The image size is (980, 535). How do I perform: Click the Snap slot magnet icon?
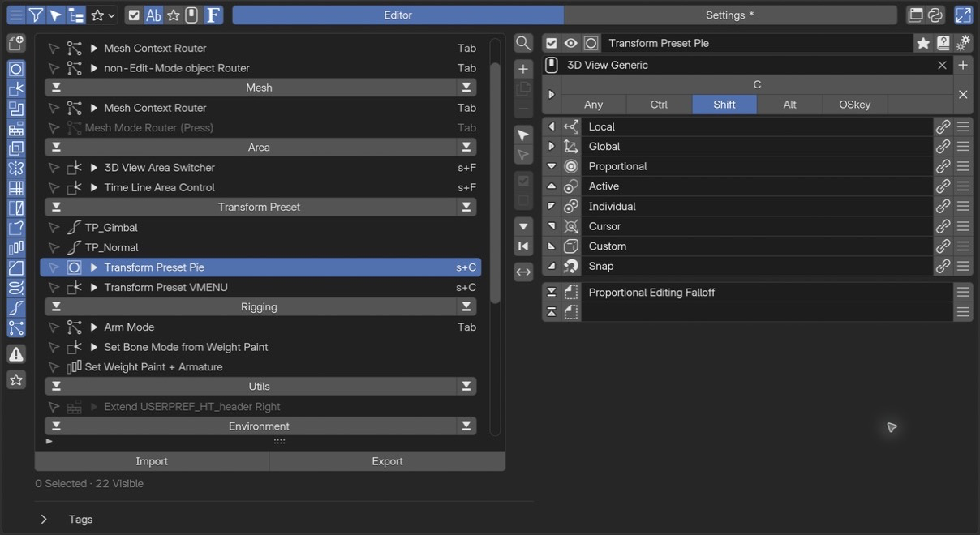tap(571, 266)
